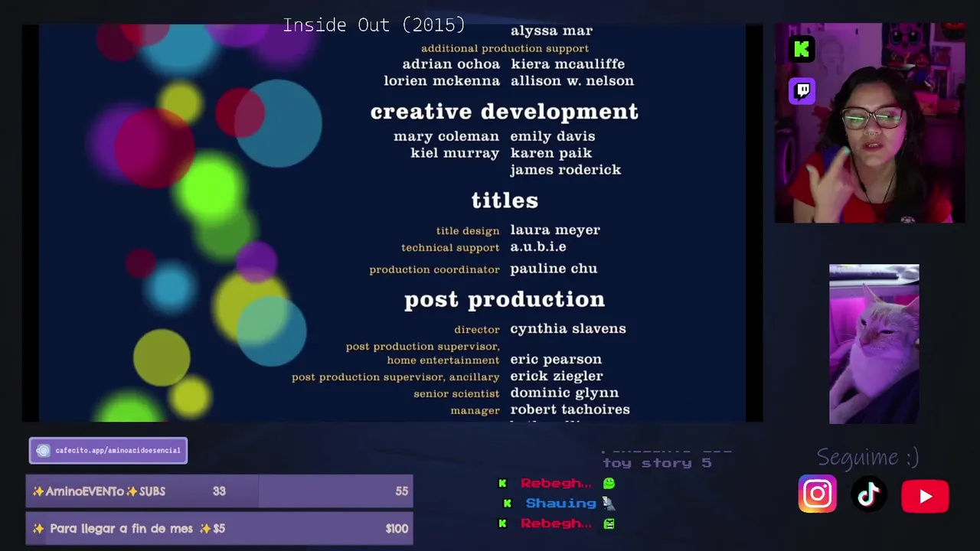Click the name eric pearson in the credits
The height and width of the screenshot is (551, 980).
556,360
